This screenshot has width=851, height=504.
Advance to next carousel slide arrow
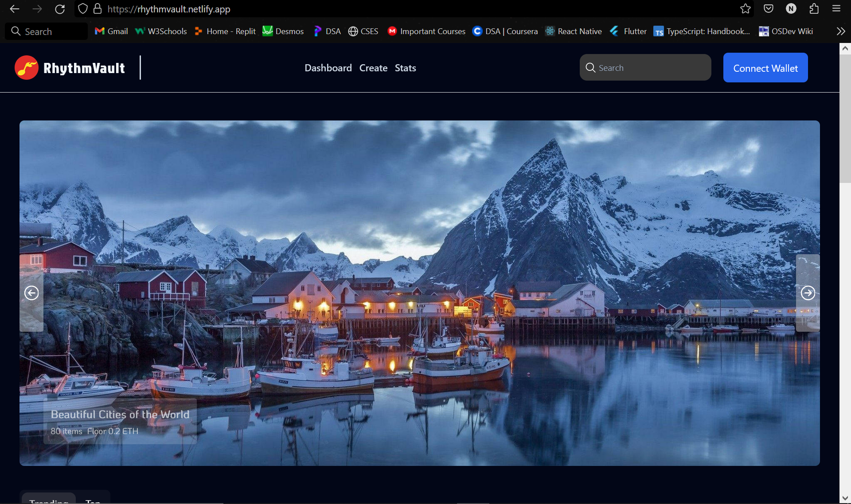(x=808, y=293)
